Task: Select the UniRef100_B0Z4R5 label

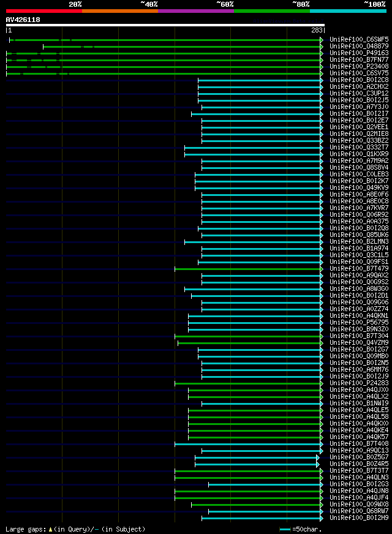Action: click(x=359, y=464)
